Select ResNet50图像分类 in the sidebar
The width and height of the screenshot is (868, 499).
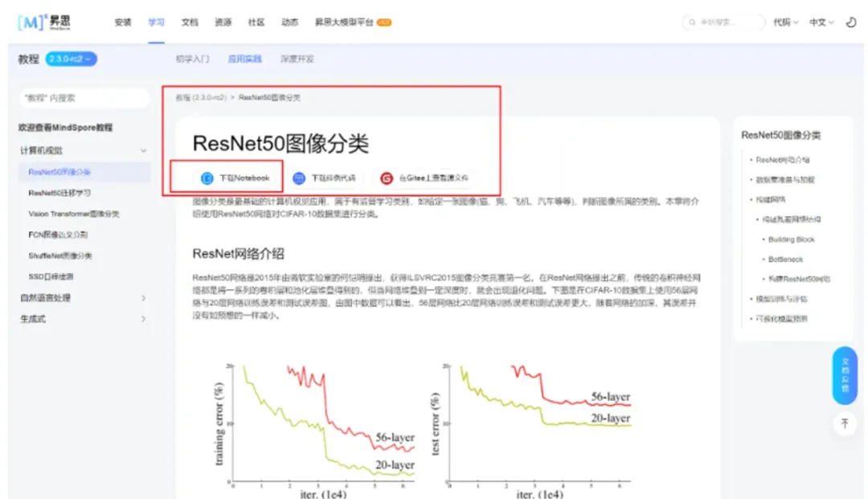pyautogui.click(x=84, y=172)
